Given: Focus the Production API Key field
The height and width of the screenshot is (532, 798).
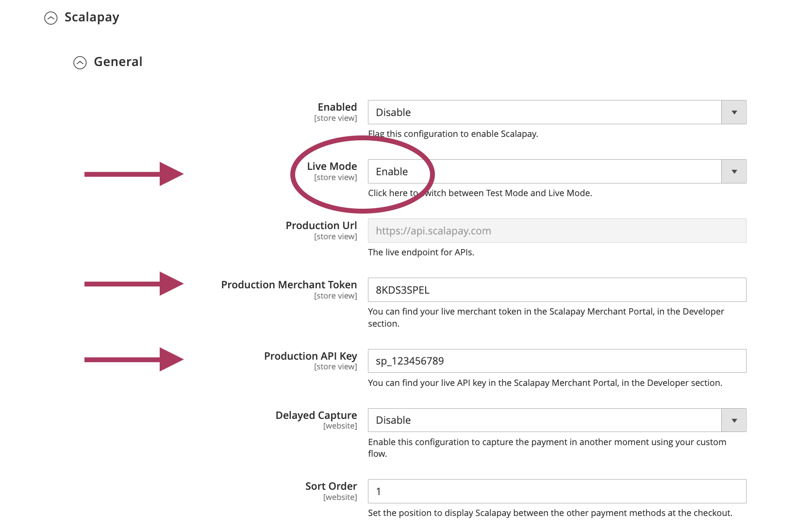Looking at the screenshot, I should pyautogui.click(x=557, y=361).
